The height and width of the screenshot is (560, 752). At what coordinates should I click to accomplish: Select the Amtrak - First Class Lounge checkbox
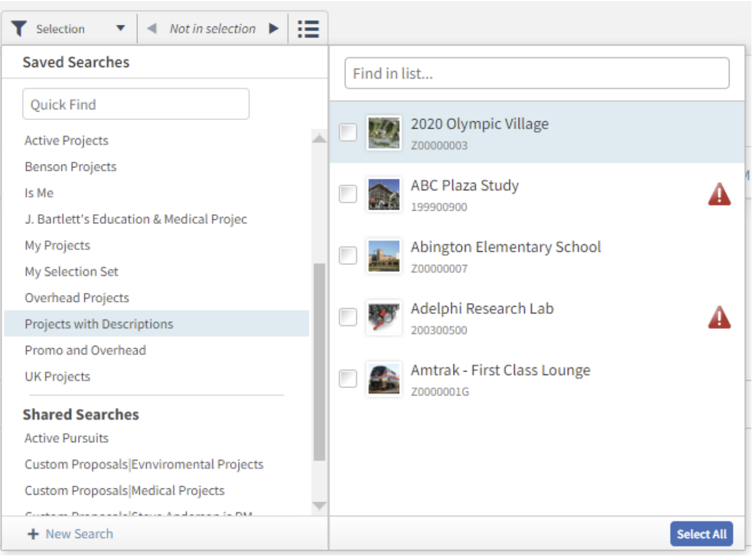click(348, 378)
